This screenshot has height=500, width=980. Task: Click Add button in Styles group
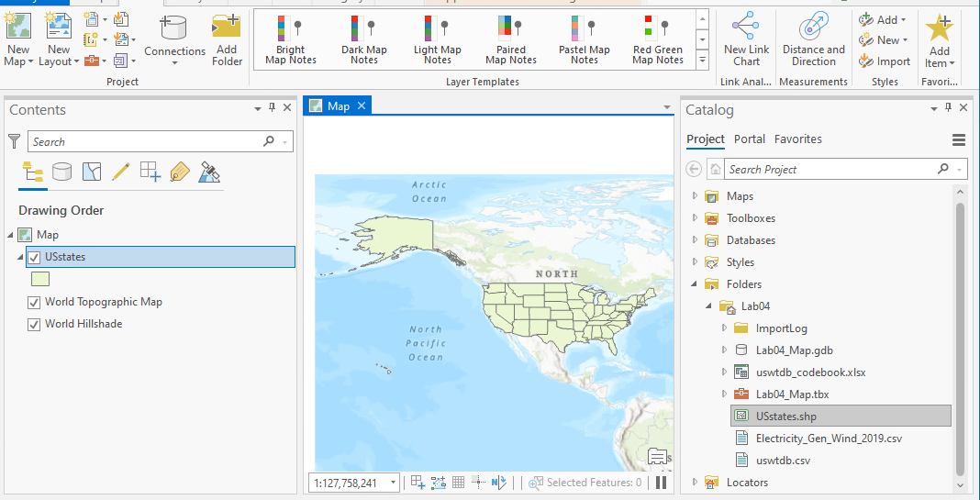pyautogui.click(x=883, y=20)
